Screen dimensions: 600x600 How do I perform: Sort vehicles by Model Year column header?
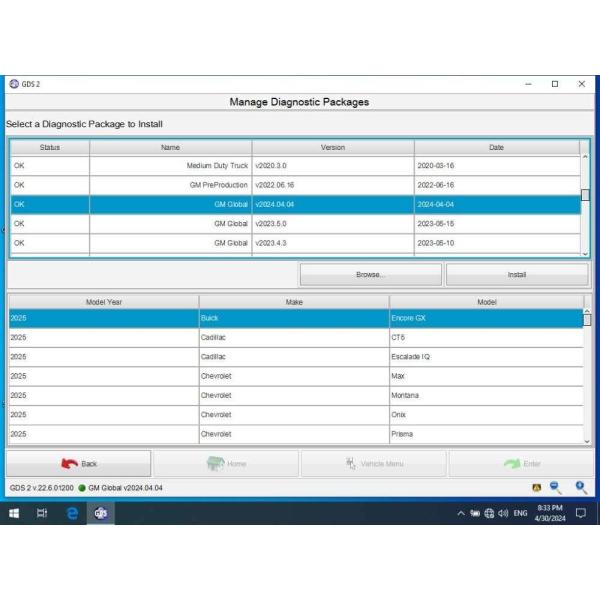pos(103,301)
